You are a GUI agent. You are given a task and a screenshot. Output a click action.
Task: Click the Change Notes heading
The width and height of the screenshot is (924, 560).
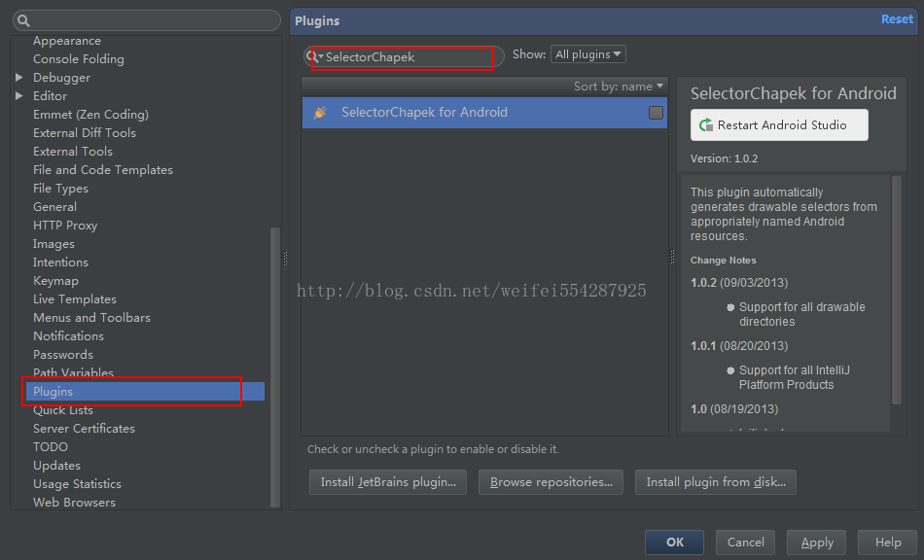tap(723, 261)
